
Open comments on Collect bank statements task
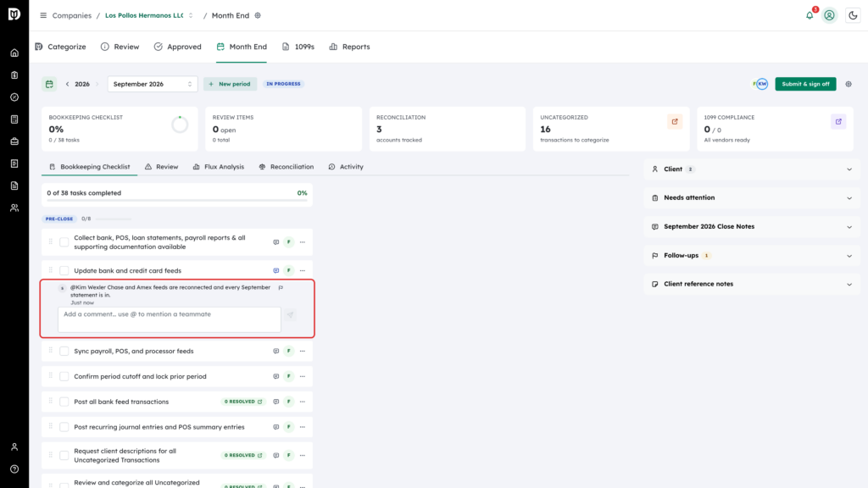[x=275, y=242]
